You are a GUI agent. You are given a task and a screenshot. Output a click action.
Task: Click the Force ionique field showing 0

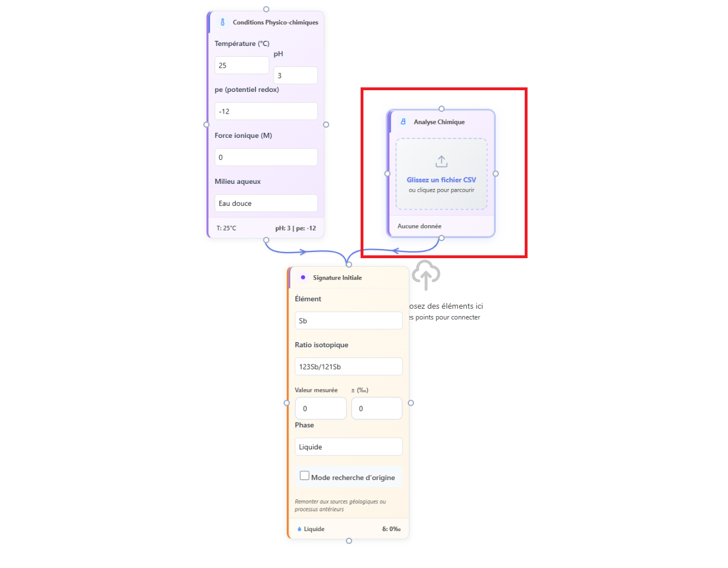266,157
